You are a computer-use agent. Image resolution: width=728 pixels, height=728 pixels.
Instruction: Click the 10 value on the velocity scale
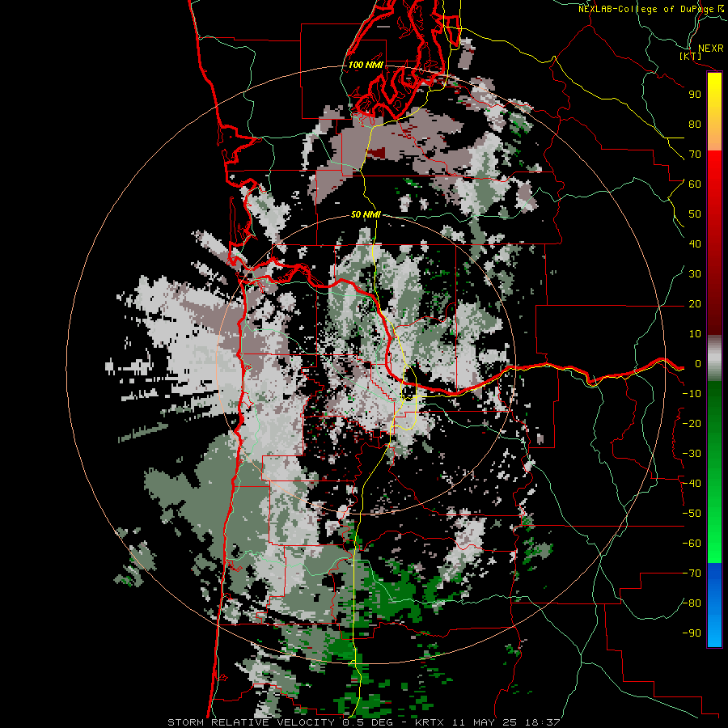click(695, 334)
